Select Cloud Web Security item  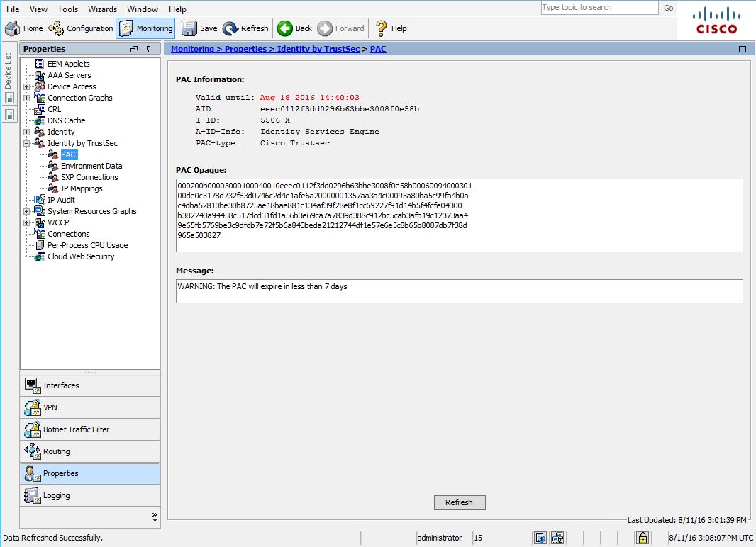pos(81,256)
